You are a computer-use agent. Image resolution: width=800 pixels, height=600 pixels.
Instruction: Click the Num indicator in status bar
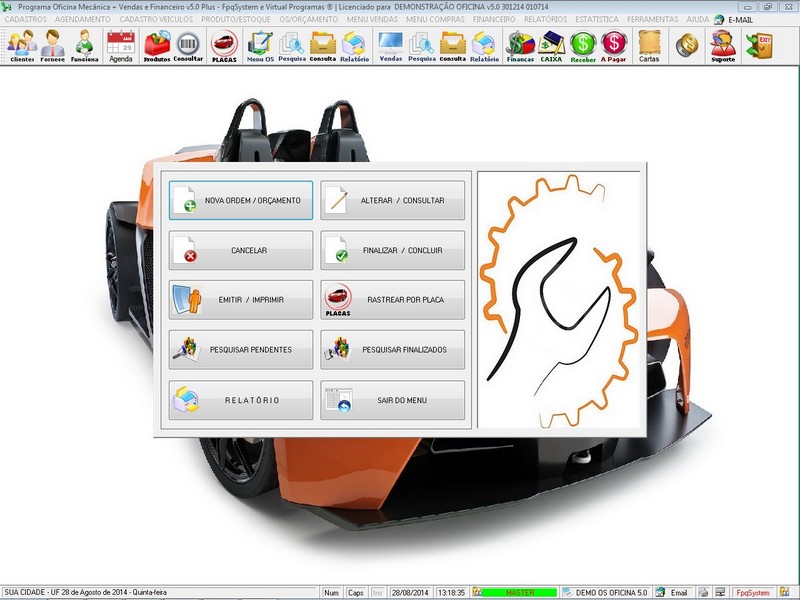click(x=331, y=593)
